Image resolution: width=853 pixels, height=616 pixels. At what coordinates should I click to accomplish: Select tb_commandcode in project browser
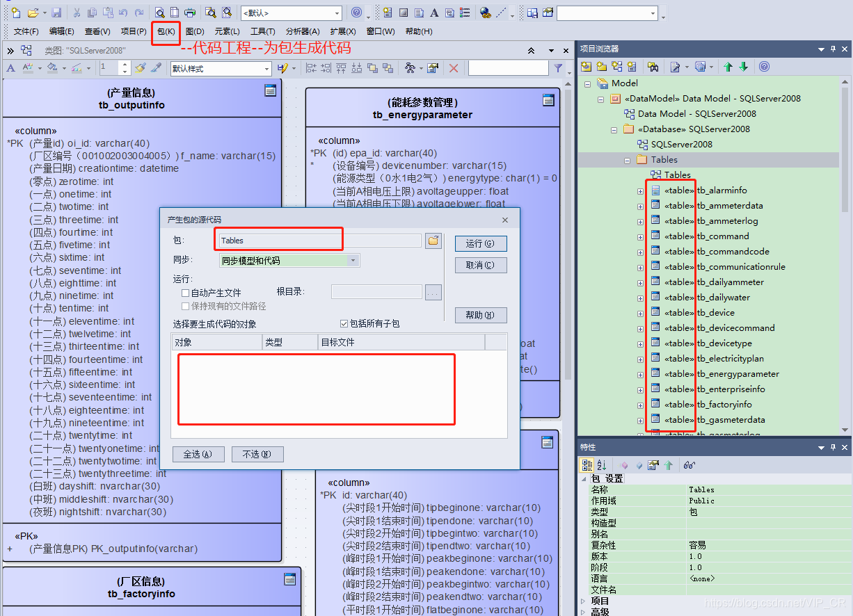[733, 252]
